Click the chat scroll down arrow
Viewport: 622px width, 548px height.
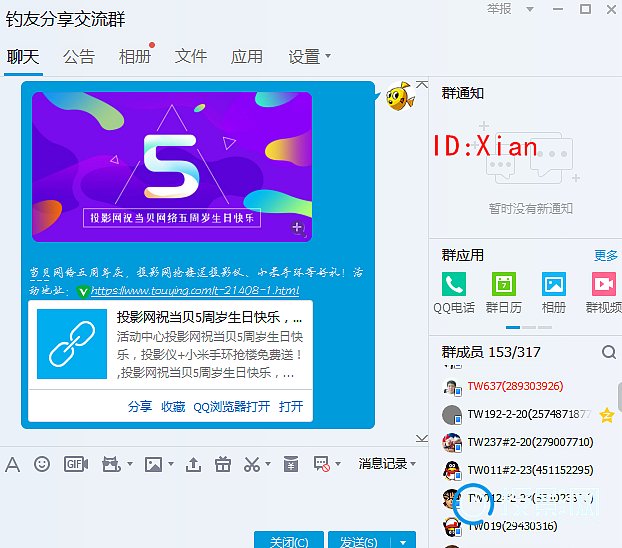click(x=422, y=438)
